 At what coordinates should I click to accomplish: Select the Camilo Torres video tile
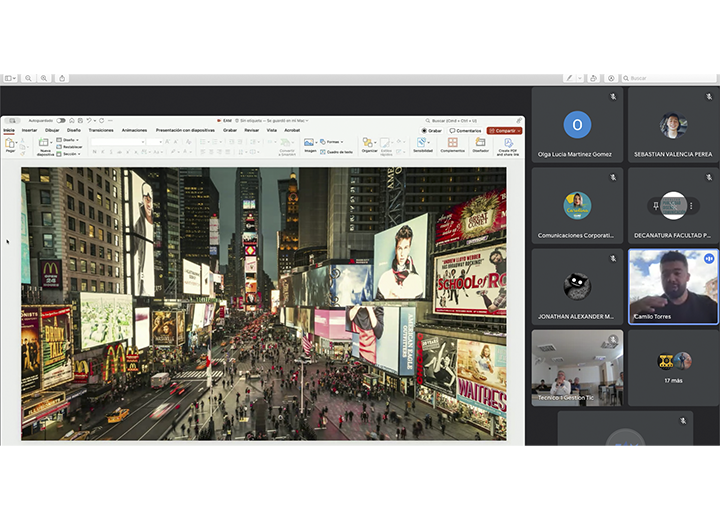coord(673,287)
